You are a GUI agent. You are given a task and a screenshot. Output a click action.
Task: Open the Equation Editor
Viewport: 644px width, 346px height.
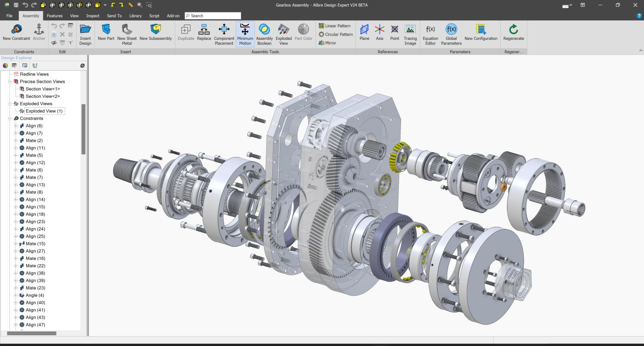tap(430, 34)
